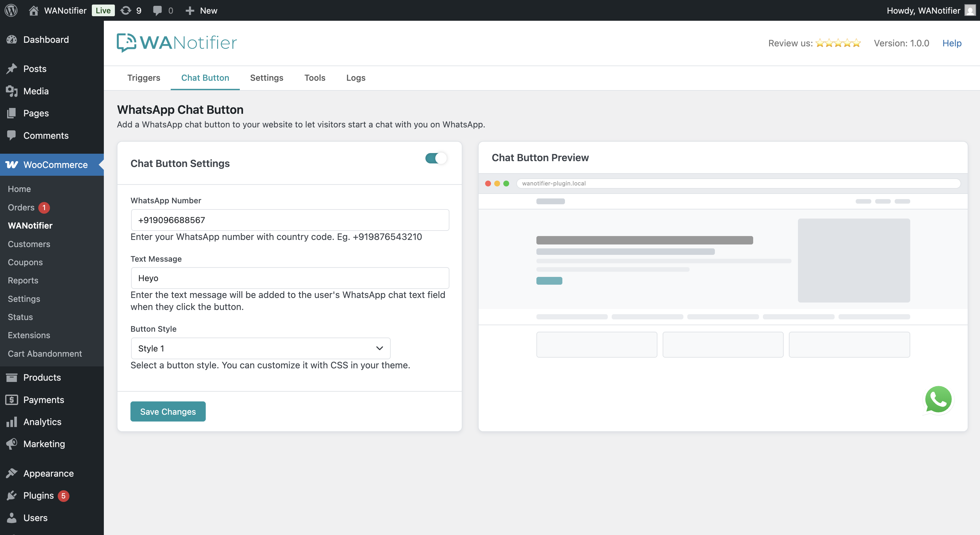The height and width of the screenshot is (535, 980).
Task: Switch to the Triggers tab
Action: (x=143, y=77)
